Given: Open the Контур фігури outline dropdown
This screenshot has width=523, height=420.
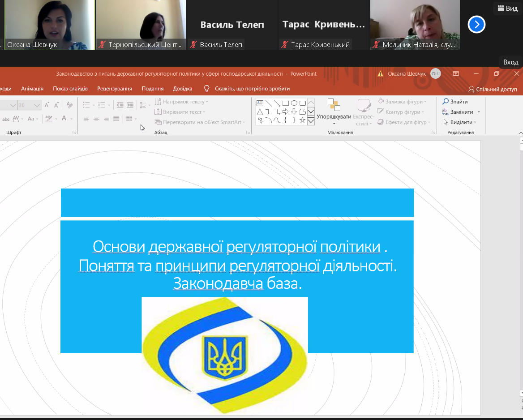Looking at the screenshot, I should point(401,112).
